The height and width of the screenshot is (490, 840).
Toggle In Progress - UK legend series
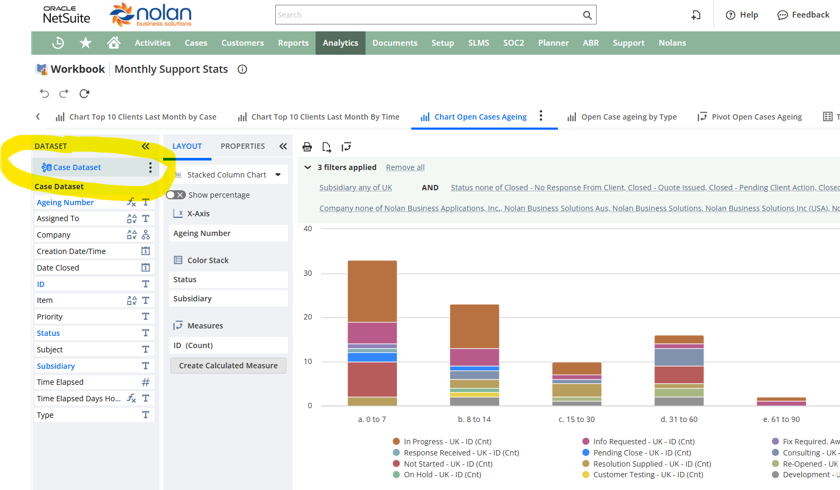coord(442,442)
